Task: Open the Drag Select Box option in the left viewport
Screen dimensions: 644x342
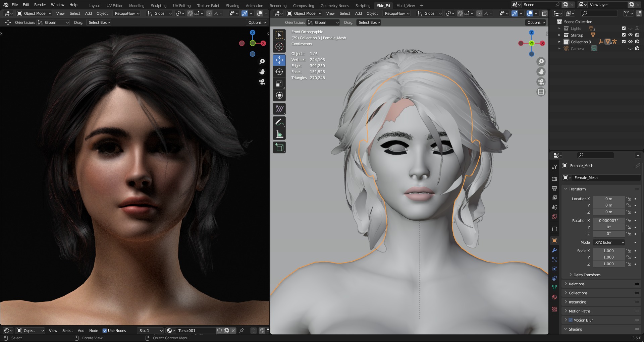Action: [x=99, y=22]
